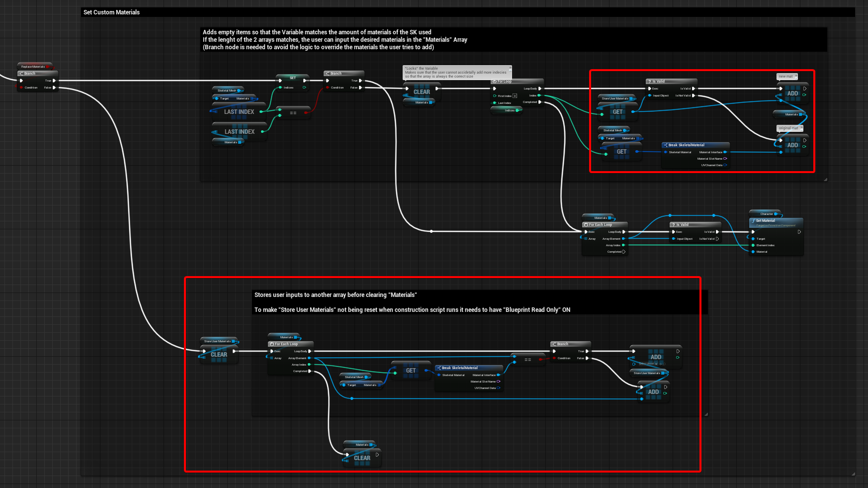
Task: Select equals node in Stores user inputs comment
Action: point(528,359)
